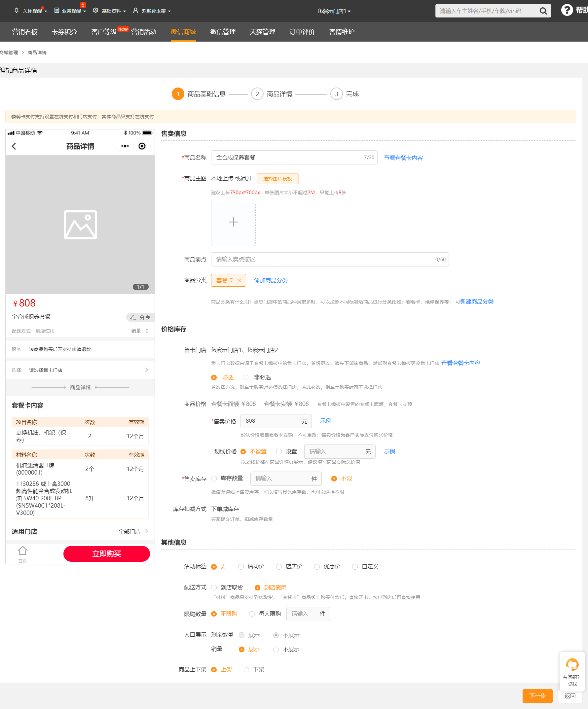Click 选择图片模板 button
Viewport: 588px width, 709px height.
[277, 179]
